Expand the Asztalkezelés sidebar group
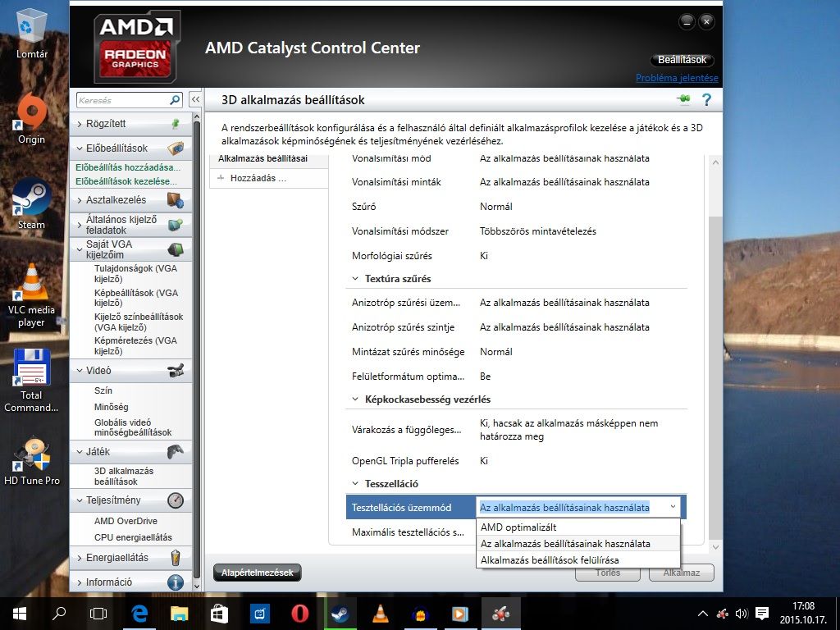840x630 pixels. click(x=80, y=200)
